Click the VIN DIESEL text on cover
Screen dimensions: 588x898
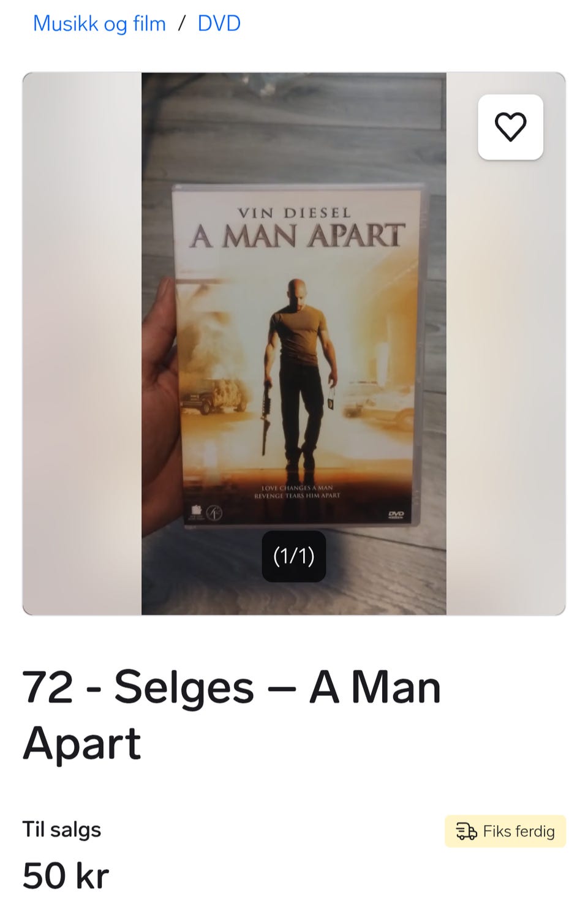pos(295,213)
